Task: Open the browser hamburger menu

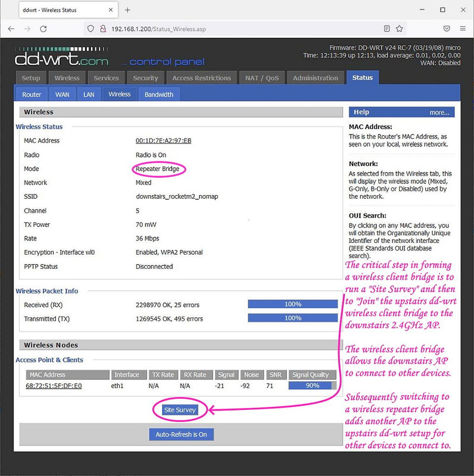Action: (463, 29)
